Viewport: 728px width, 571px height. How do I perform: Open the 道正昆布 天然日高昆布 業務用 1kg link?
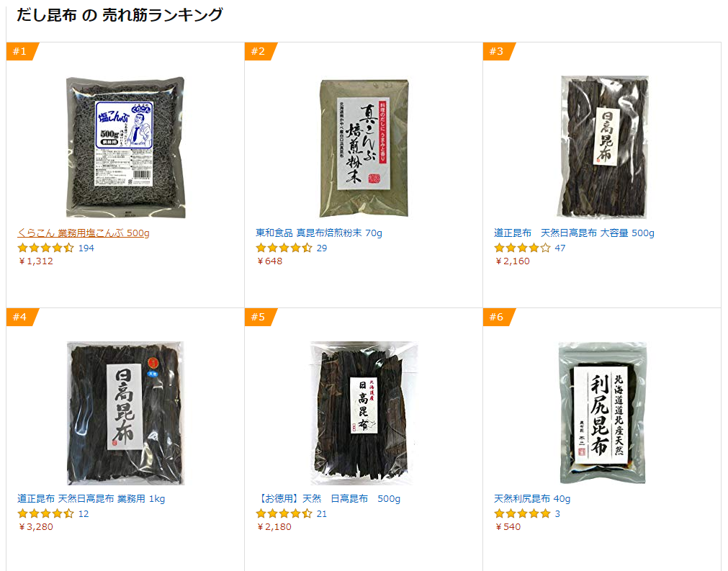click(91, 498)
